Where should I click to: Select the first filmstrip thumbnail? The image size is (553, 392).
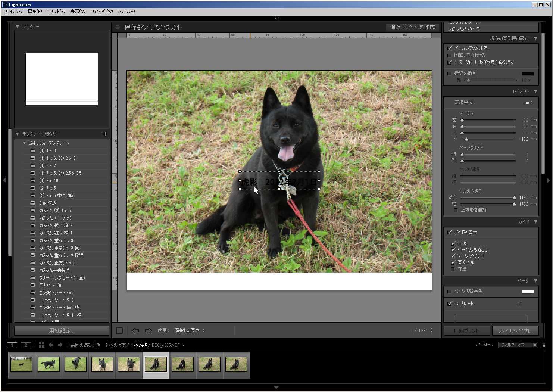(21, 364)
